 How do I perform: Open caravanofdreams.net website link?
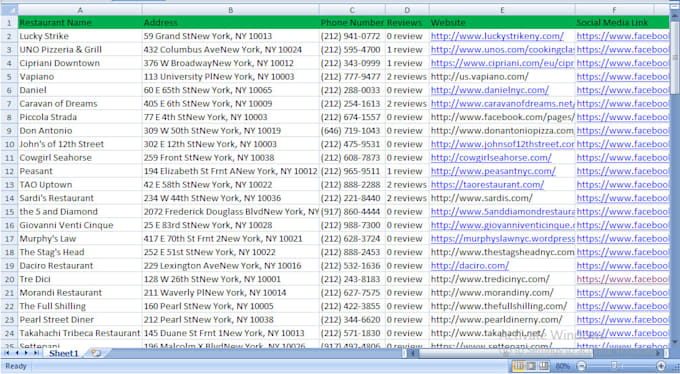pyautogui.click(x=502, y=104)
